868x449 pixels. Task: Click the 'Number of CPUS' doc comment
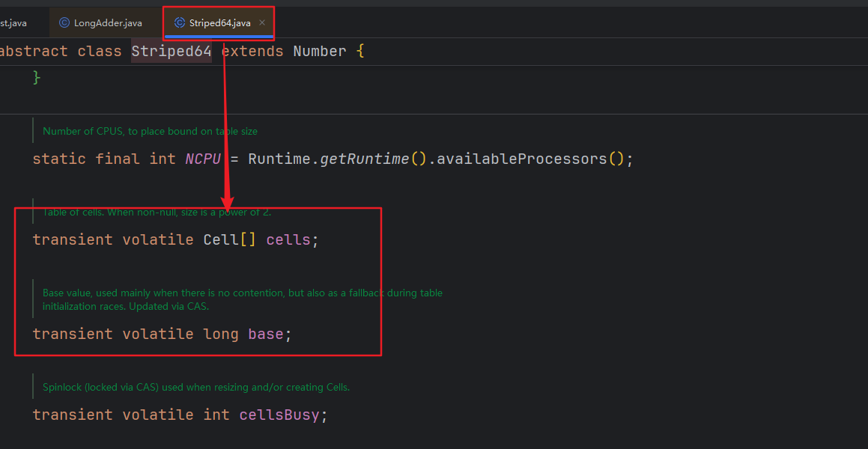[150, 131]
